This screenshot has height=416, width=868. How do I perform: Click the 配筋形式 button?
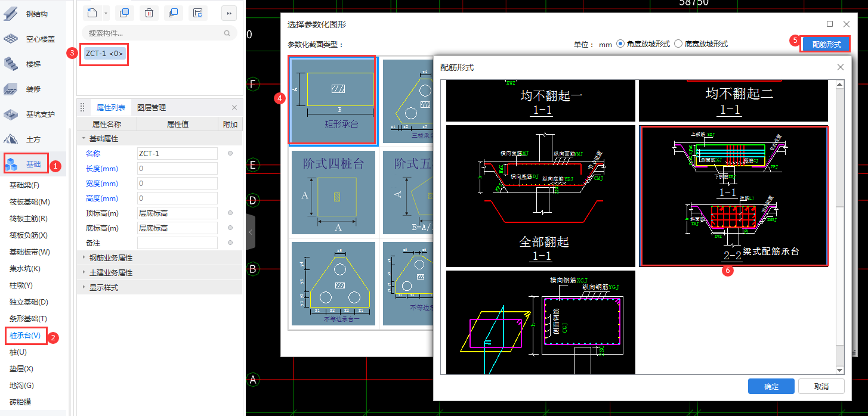tap(826, 44)
